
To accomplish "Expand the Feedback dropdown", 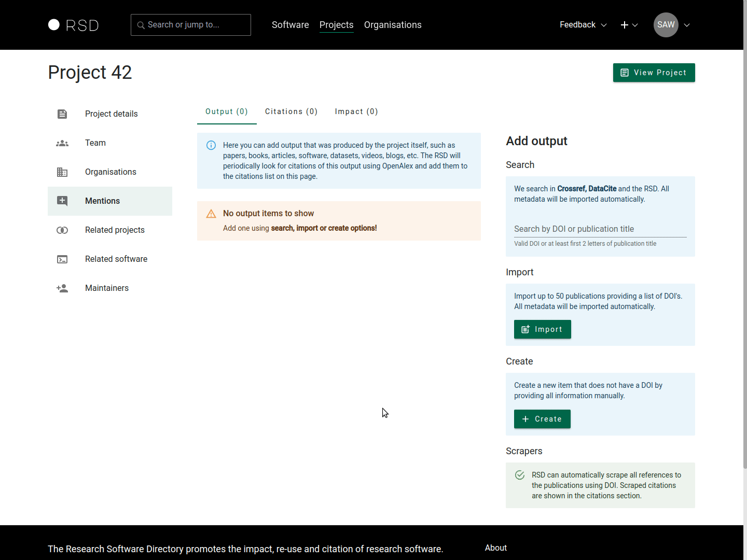I will (x=583, y=25).
